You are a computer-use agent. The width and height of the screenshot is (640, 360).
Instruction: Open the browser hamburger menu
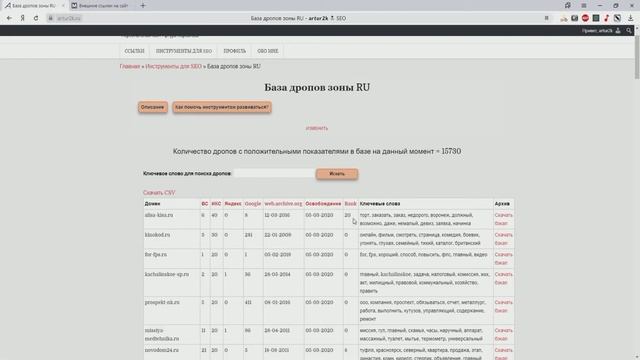click(584, 6)
